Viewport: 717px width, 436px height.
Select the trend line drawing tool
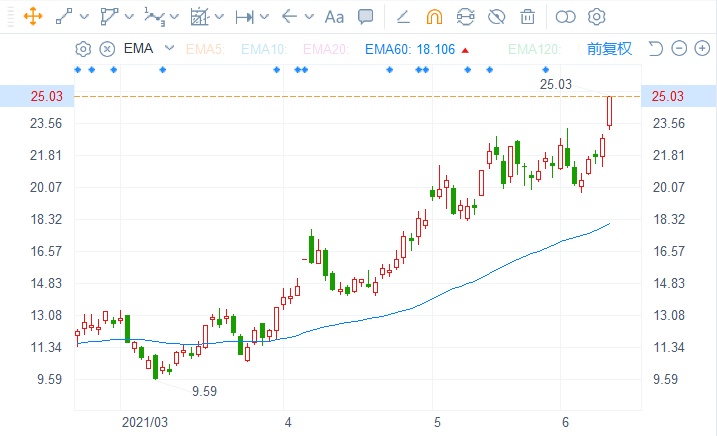(x=64, y=16)
